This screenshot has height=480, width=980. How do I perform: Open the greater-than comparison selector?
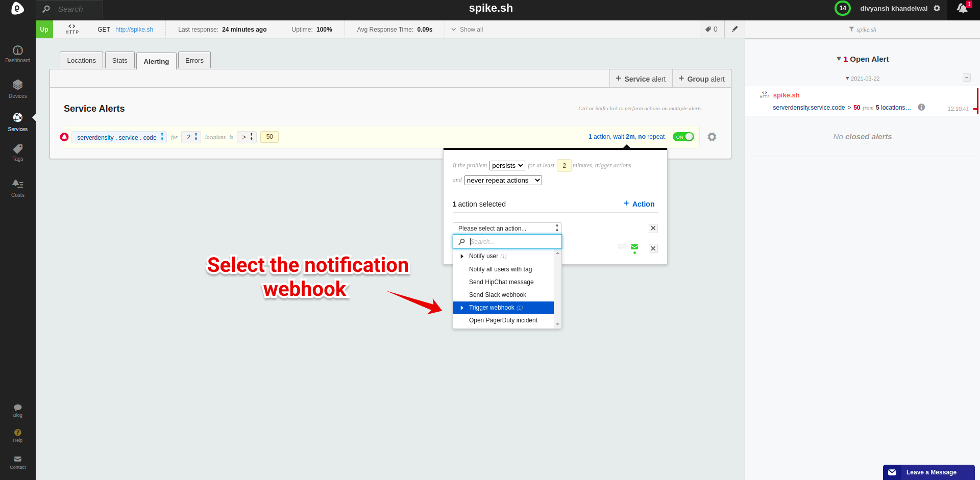[247, 137]
